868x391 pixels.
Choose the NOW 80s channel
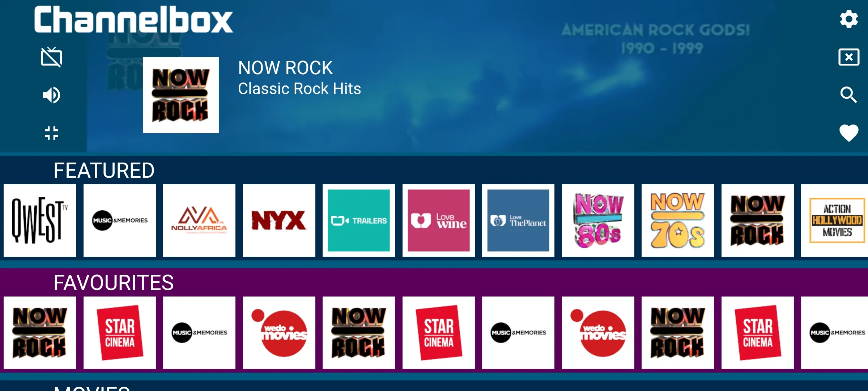pyautogui.click(x=598, y=220)
